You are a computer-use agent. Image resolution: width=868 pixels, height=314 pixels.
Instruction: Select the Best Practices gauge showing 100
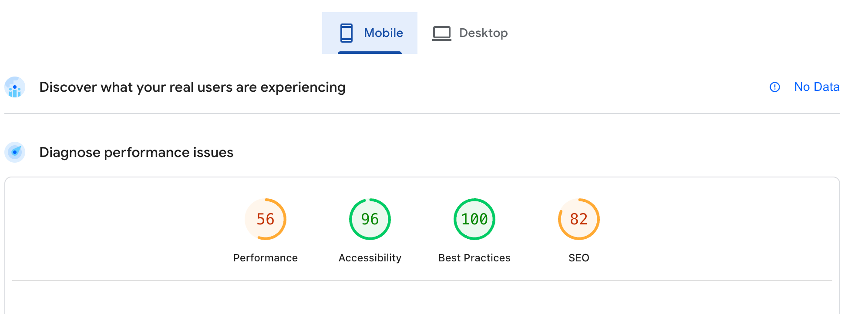474,219
